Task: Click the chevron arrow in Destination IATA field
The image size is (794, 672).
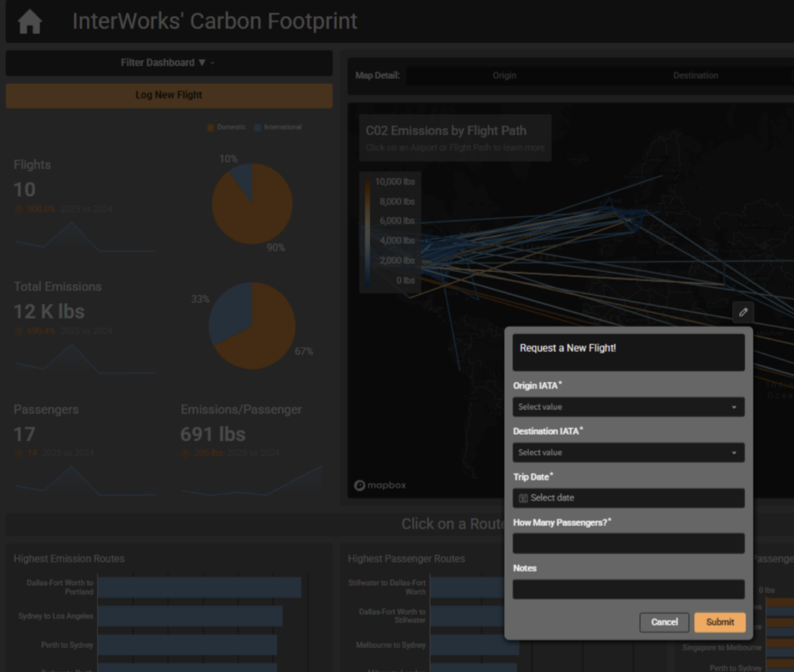Action: (734, 453)
